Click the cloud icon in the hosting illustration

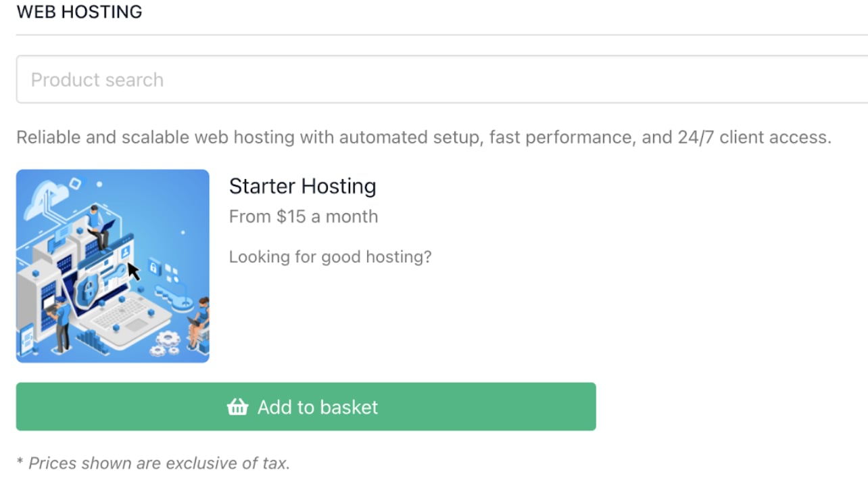click(46, 200)
